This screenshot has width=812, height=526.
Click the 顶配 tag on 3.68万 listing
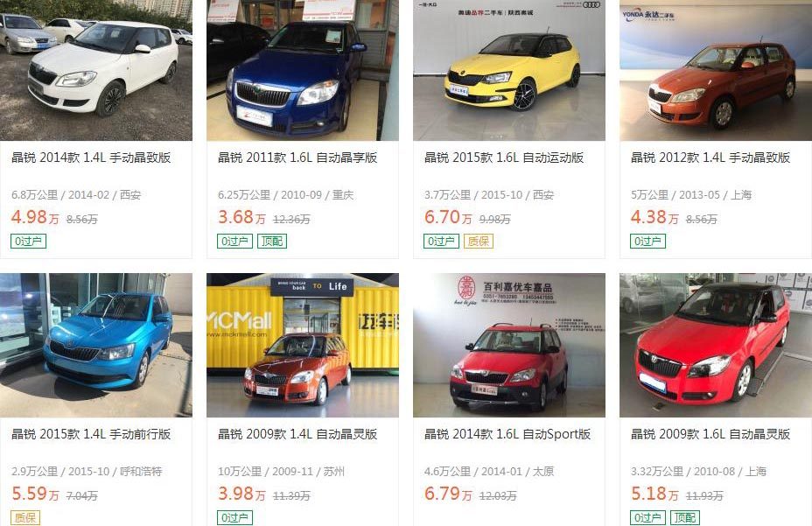272,241
